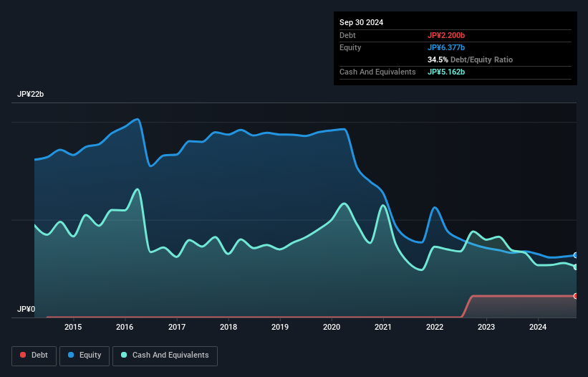Select the teal Cash endpoint marker
This screenshot has height=377, width=588.
pos(576,267)
